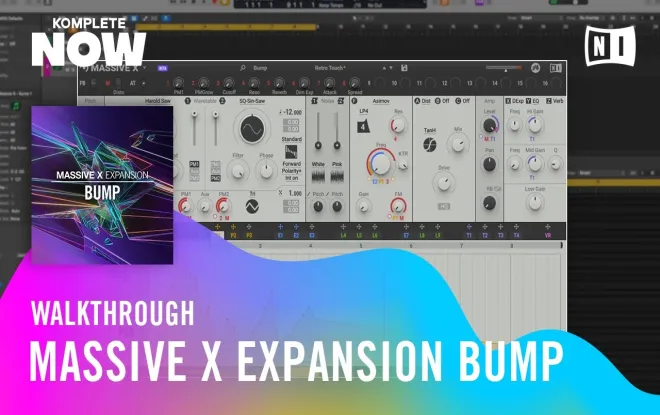Click the filter Freq knob
Image resolution: width=660 pixels, height=415 pixels.
point(381,164)
